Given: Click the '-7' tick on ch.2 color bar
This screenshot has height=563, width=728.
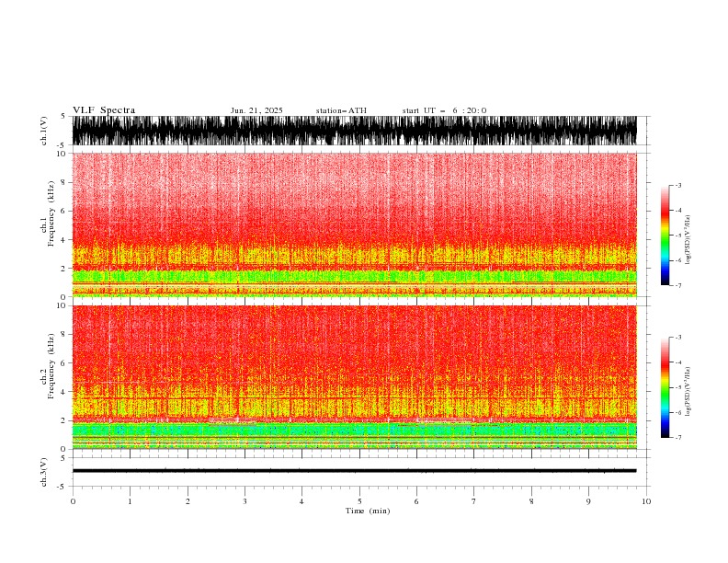Looking at the screenshot, I should click(x=678, y=438).
